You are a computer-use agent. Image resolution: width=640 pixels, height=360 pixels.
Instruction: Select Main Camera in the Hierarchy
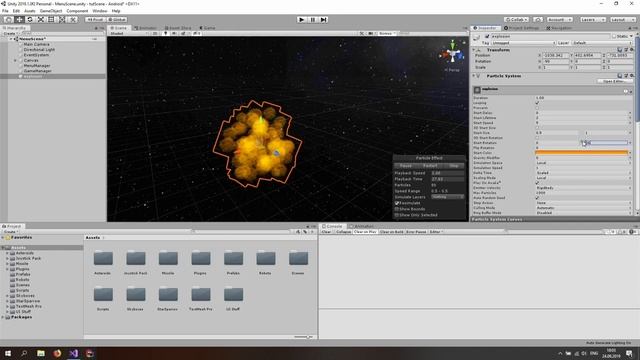[36, 44]
